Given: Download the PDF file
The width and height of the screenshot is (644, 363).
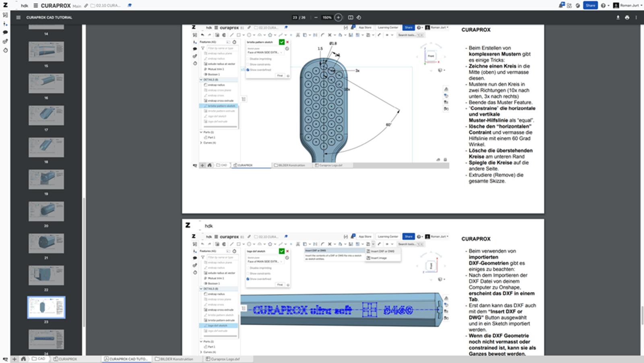Looking at the screenshot, I should [618, 17].
